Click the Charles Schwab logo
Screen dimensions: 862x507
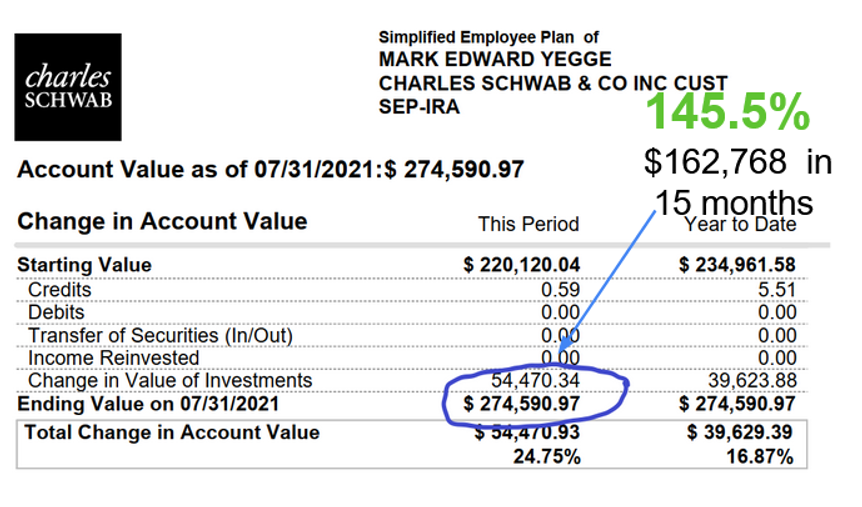pyautogui.click(x=68, y=88)
